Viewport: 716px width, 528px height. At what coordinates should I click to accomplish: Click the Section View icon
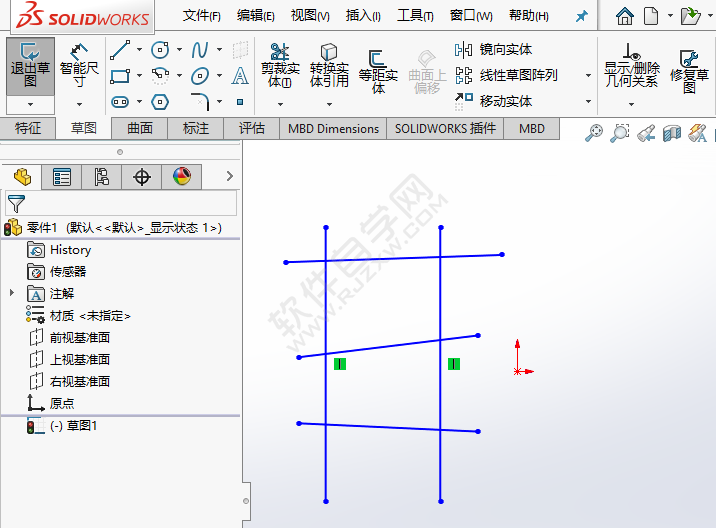tap(672, 133)
